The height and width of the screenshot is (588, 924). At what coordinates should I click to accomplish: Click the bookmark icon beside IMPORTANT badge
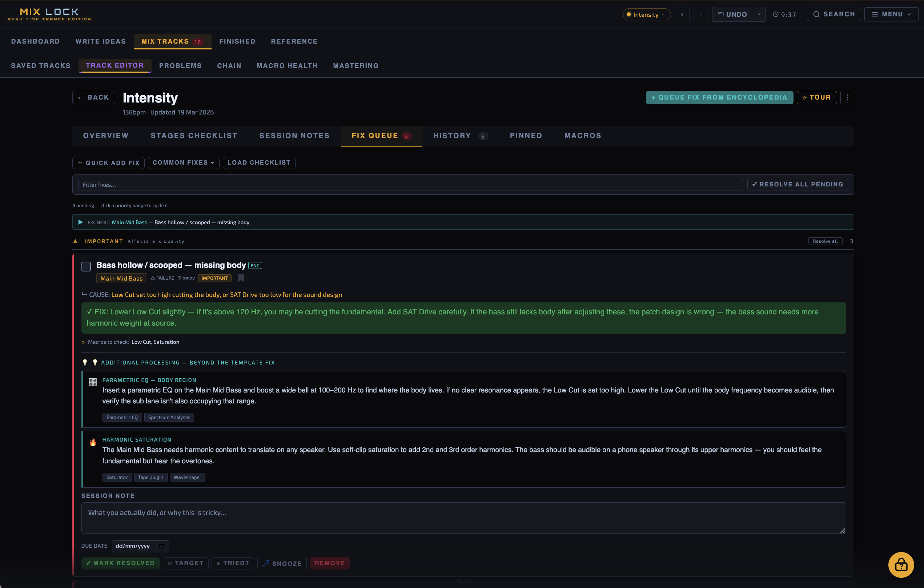coord(241,278)
